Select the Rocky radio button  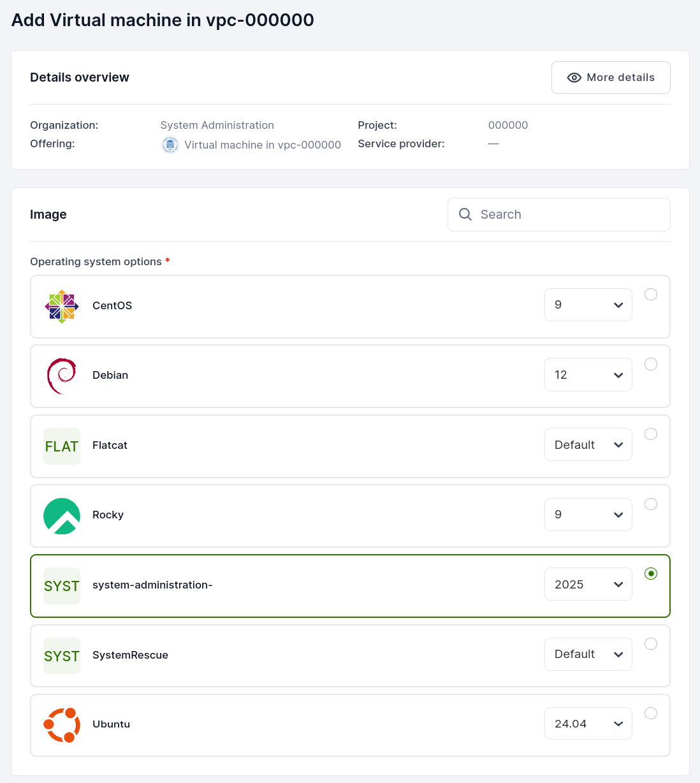tap(650, 504)
